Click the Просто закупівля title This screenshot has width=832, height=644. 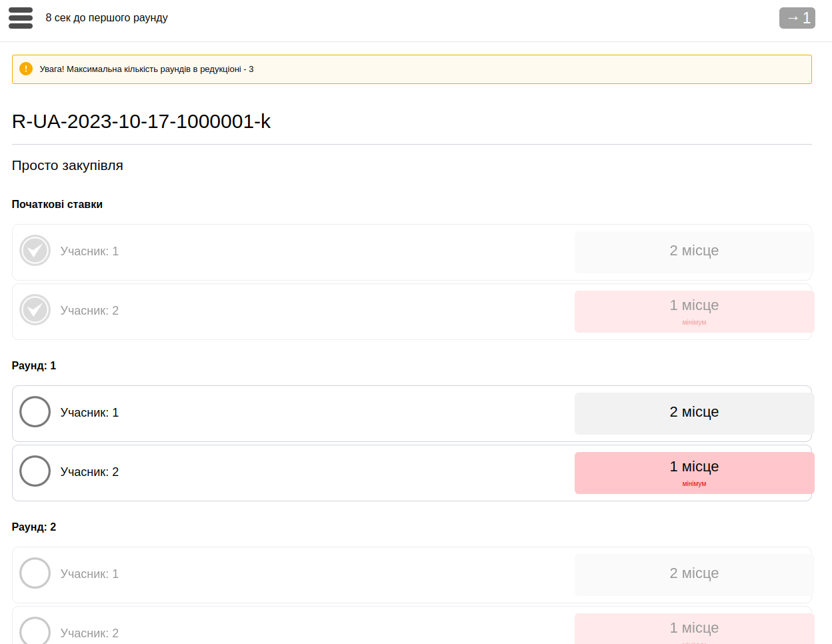[67, 165]
